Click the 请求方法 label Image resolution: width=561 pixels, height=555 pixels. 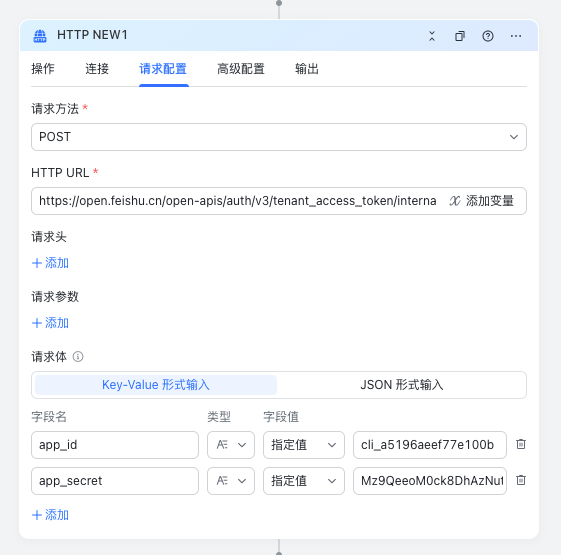55,108
